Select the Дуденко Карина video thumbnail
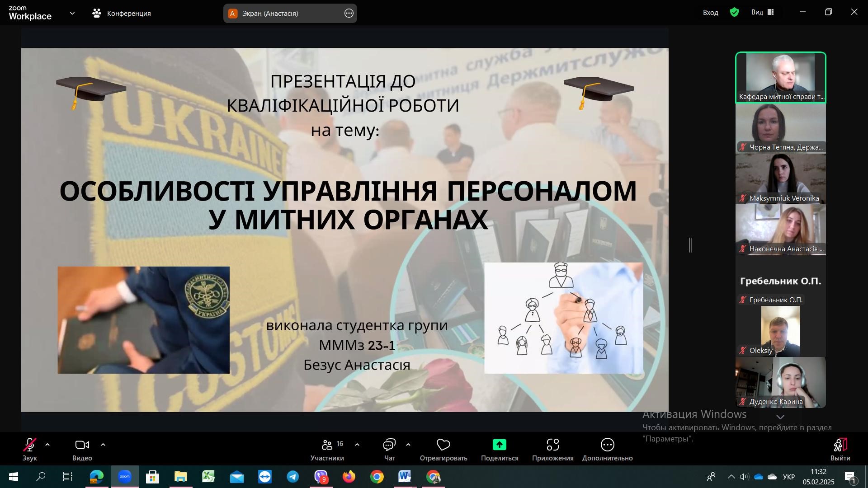This screenshot has width=868, height=488. coord(781,382)
